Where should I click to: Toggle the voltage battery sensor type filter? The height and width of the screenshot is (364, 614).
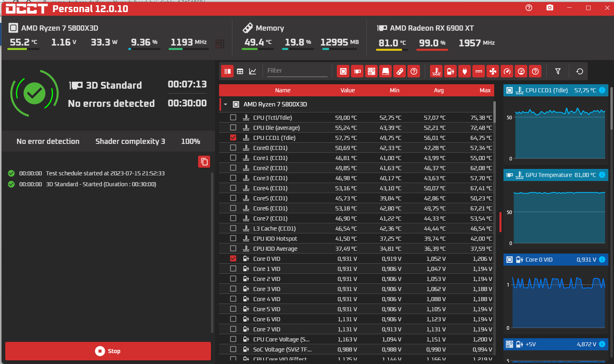coord(451,71)
